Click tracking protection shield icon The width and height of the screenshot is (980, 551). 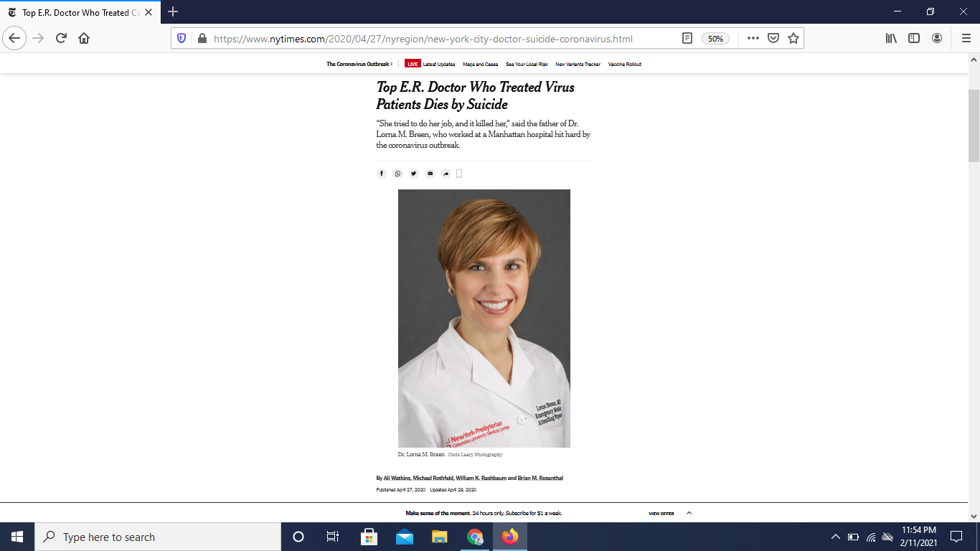pyautogui.click(x=182, y=39)
